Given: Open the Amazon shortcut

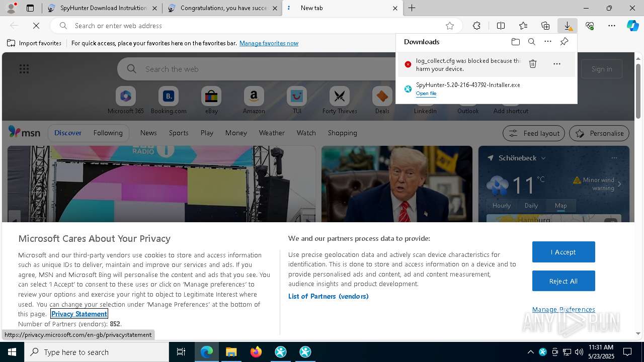Looking at the screenshot, I should [254, 100].
